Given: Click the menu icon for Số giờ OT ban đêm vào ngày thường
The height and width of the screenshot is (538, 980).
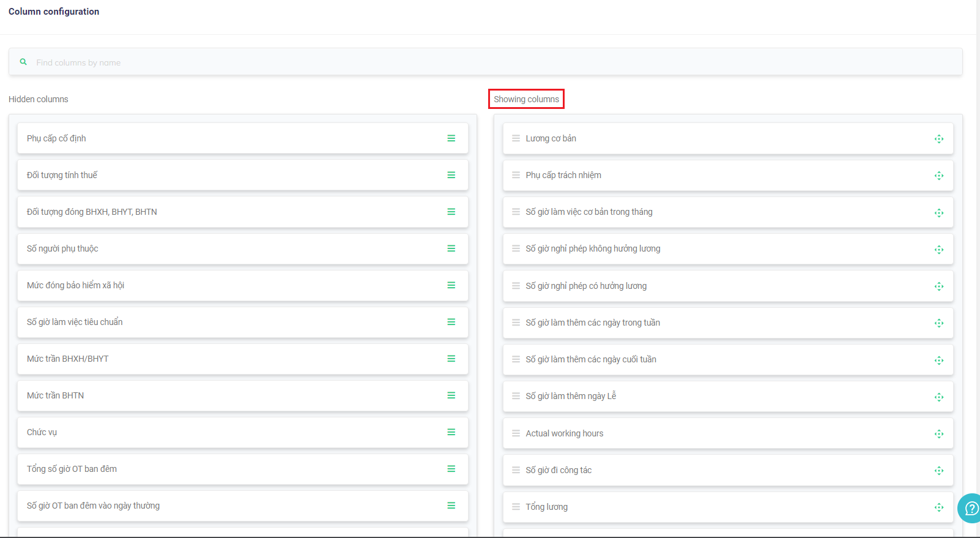Looking at the screenshot, I should (x=451, y=506).
